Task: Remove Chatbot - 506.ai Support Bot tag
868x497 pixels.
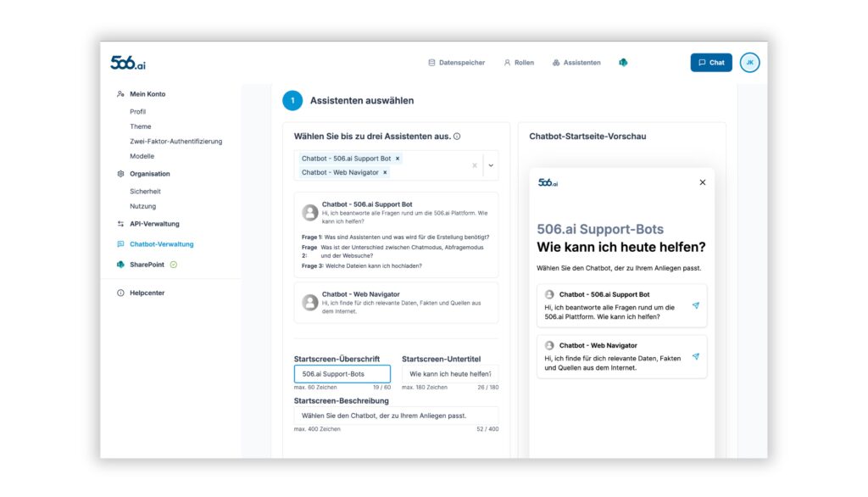Action: (398, 159)
